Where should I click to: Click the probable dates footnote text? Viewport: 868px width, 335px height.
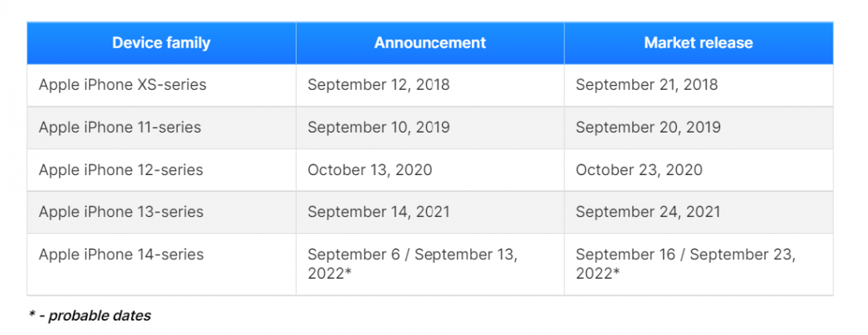[x=90, y=316]
